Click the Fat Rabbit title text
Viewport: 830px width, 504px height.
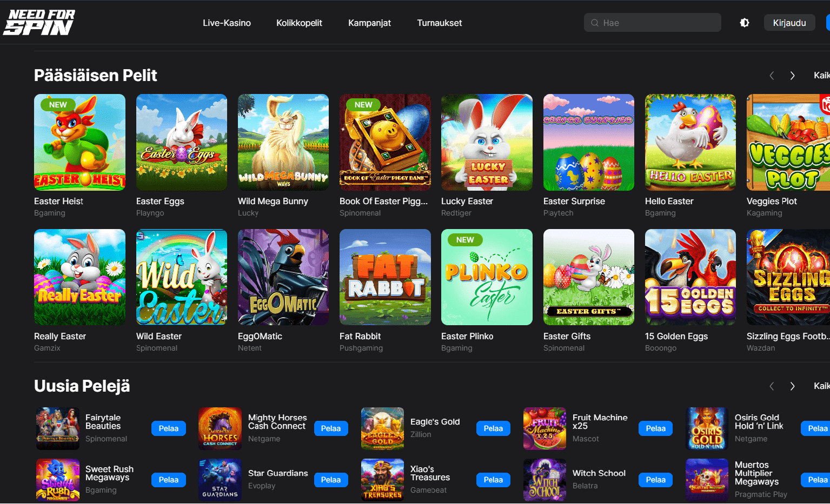click(x=360, y=336)
